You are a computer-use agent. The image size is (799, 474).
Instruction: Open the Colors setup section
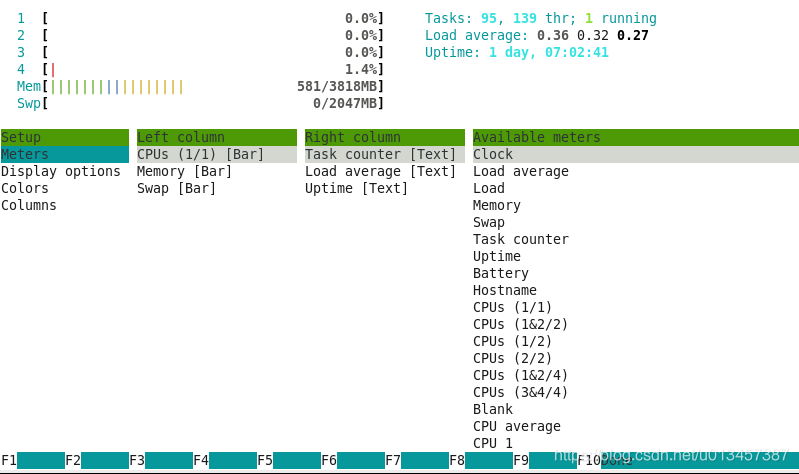coord(24,188)
